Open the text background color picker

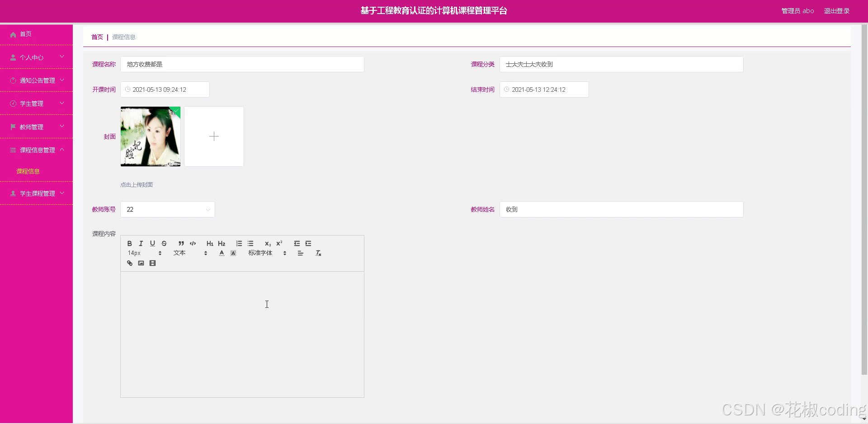pyautogui.click(x=233, y=253)
